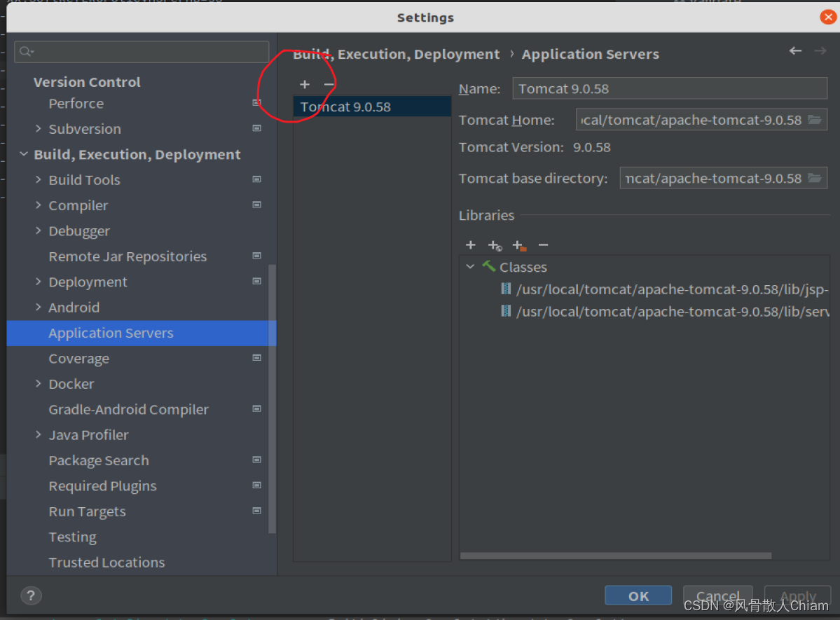Open the Run Targets settings page
This screenshot has width=840, height=620.
[x=87, y=511]
